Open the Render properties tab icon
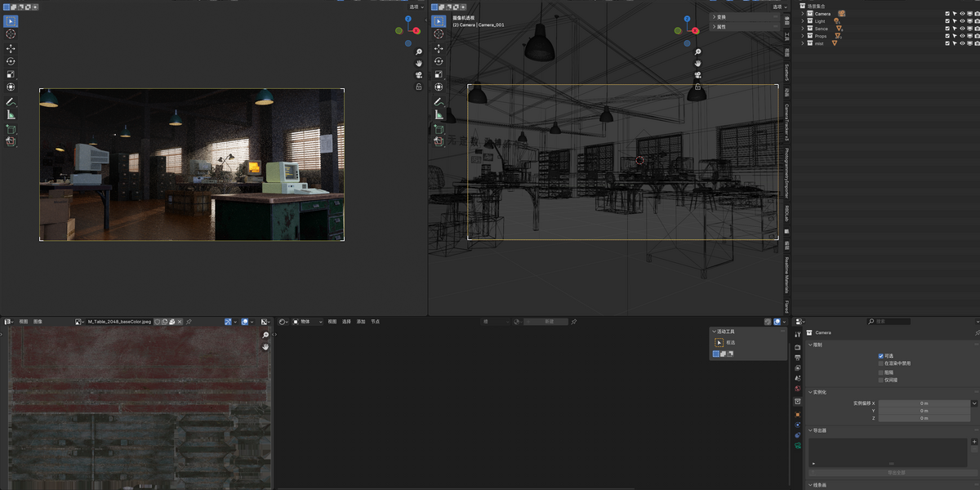This screenshot has height=490, width=980. click(798, 347)
